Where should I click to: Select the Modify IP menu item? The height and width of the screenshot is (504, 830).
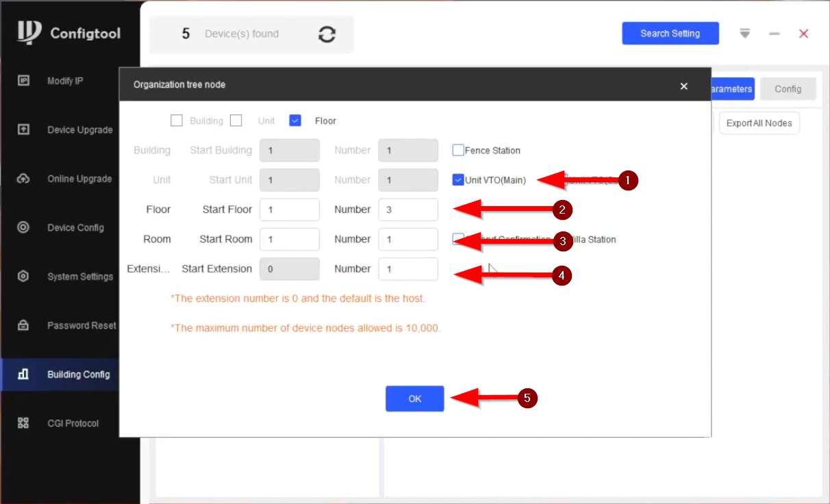(x=65, y=81)
